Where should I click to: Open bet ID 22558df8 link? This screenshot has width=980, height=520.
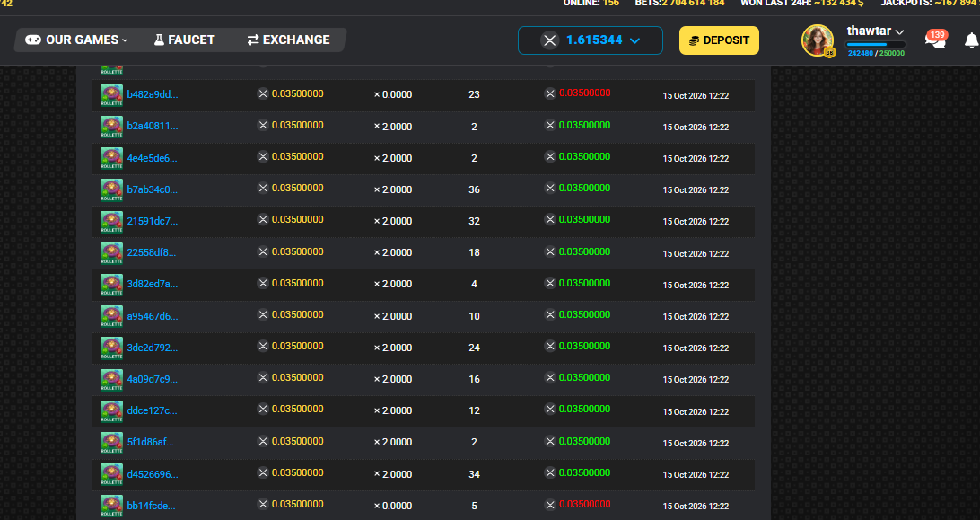tap(152, 252)
